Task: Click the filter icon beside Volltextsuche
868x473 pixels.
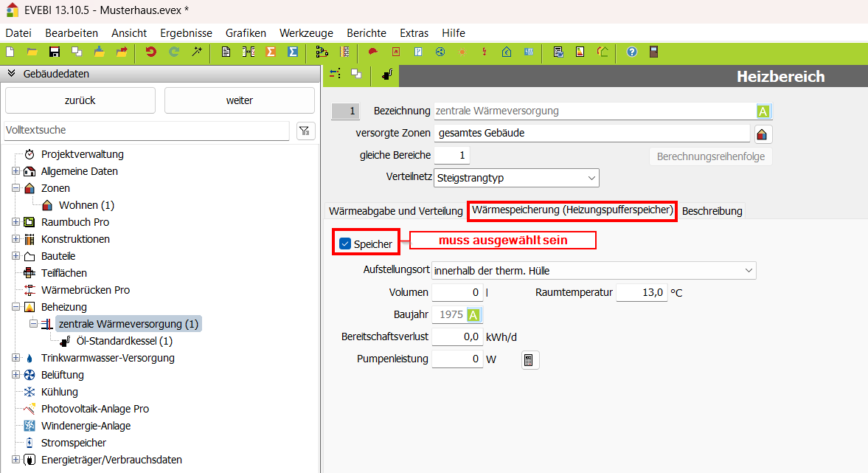Action: (x=305, y=131)
